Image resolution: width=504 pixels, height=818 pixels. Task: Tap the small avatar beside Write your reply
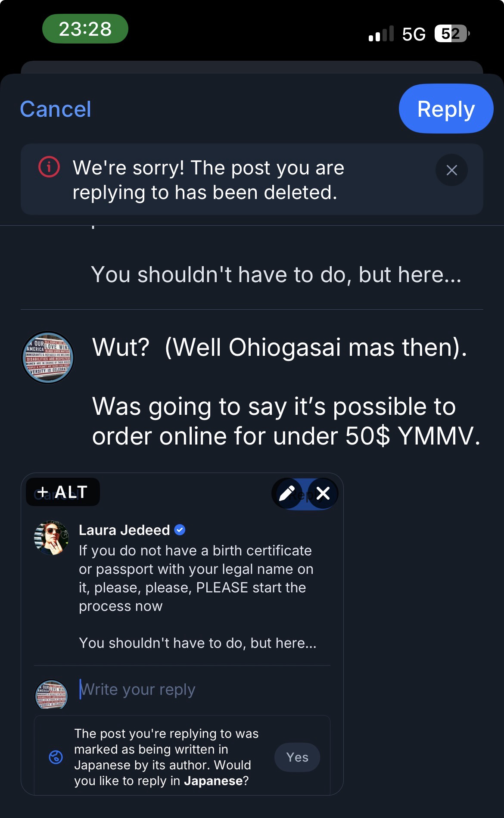[51, 694]
